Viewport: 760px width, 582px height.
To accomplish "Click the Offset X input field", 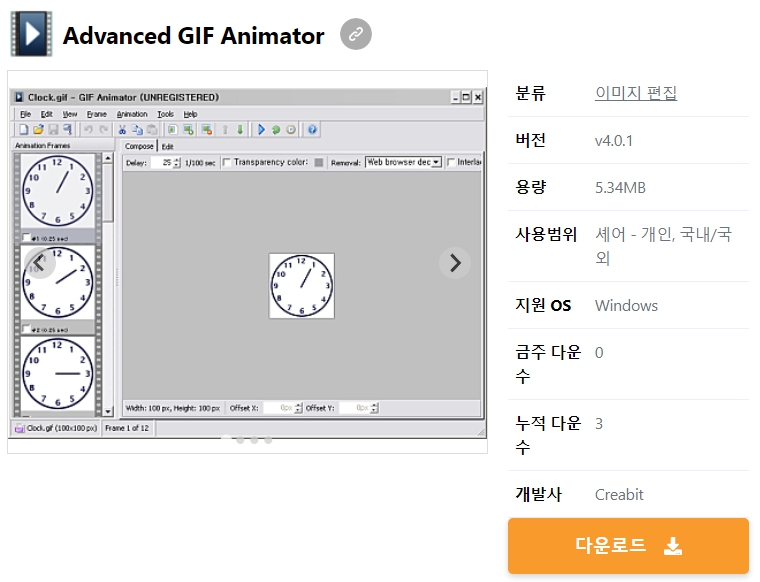I will 280,408.
